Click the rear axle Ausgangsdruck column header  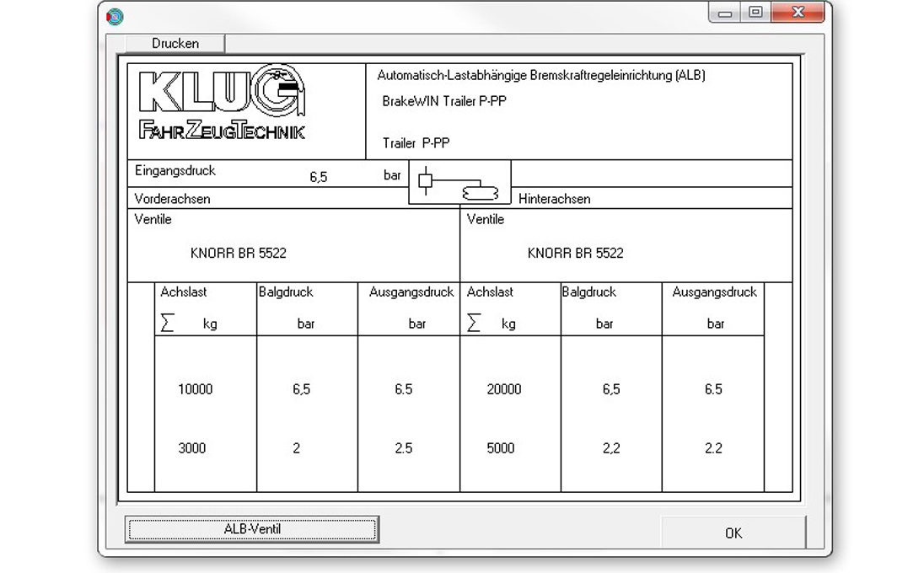click(x=714, y=292)
